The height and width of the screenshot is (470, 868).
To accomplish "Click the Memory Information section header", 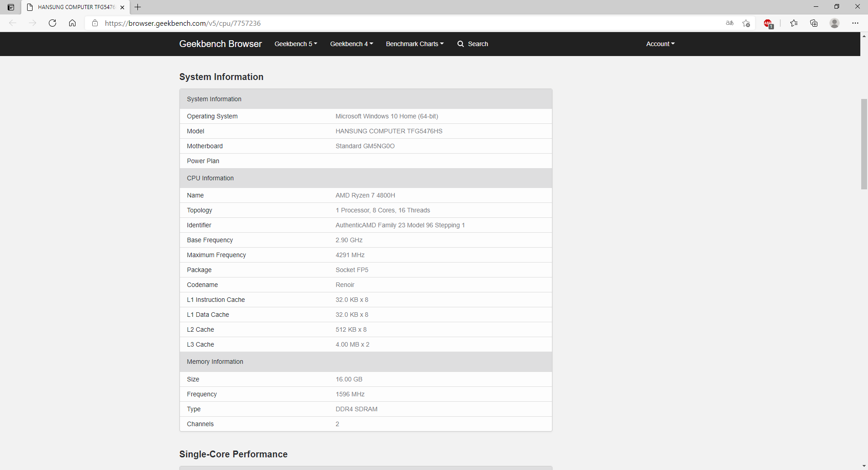I will (366, 362).
